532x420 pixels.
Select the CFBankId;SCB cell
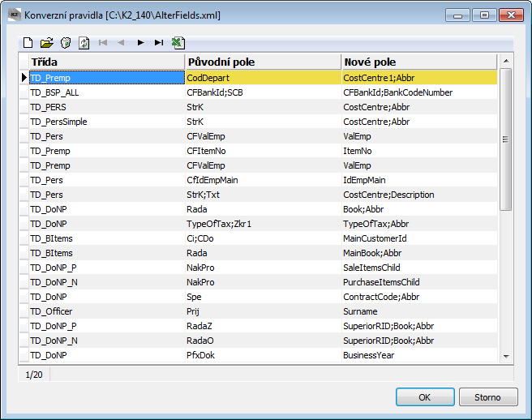(x=263, y=92)
